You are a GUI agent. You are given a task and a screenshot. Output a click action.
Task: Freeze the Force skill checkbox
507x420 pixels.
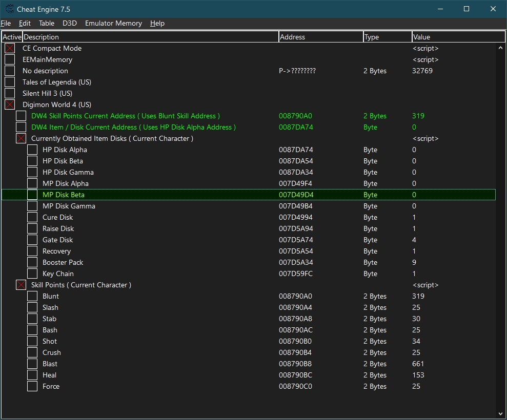pos(32,386)
